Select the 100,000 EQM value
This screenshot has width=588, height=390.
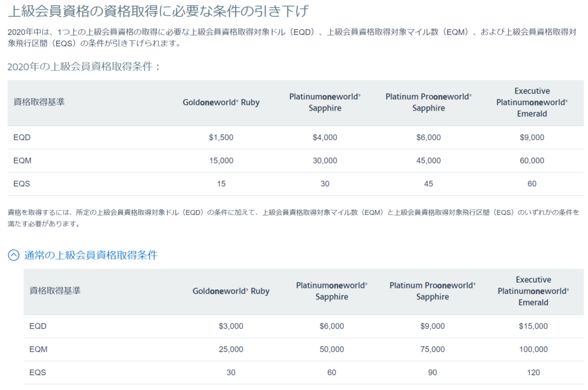pyautogui.click(x=533, y=349)
